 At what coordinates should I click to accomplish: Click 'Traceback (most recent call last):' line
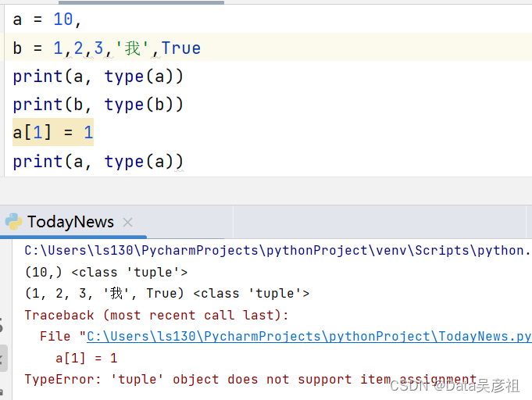[x=156, y=315]
